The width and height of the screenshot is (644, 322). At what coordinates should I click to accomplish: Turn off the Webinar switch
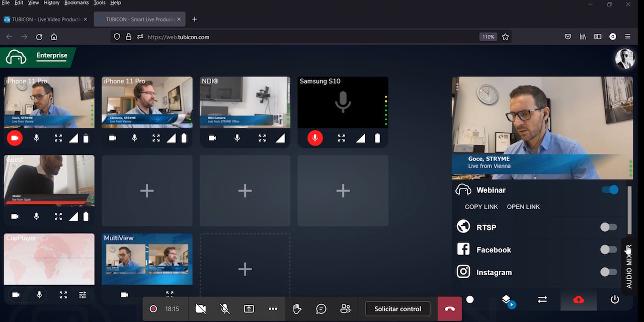(x=610, y=190)
